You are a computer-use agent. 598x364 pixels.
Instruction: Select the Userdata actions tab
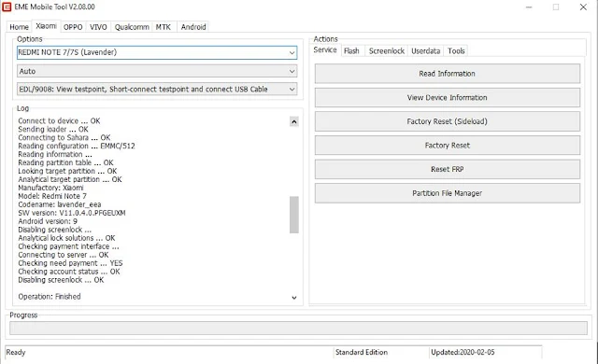coord(426,51)
